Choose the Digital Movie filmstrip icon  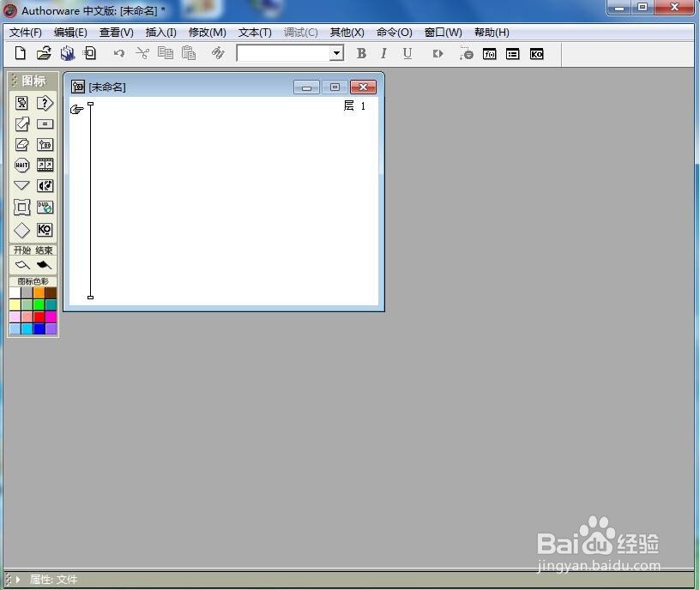(45, 166)
